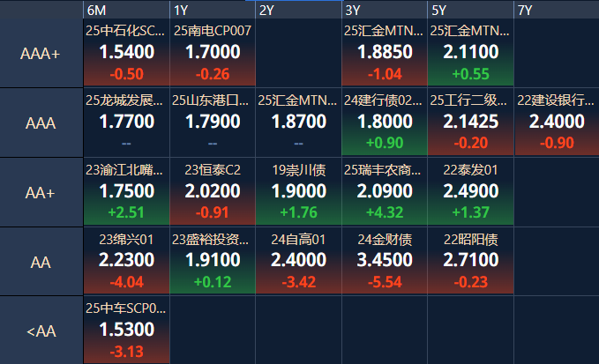Select the 1Y maturity column header
The width and height of the screenshot is (599, 364).
pyautogui.click(x=212, y=10)
